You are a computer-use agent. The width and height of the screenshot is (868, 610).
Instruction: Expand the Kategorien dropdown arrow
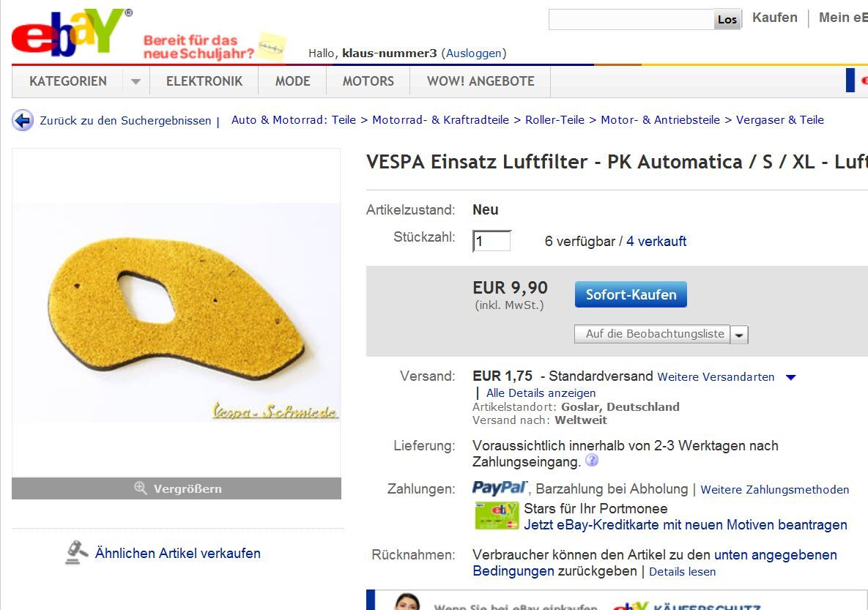[136, 81]
